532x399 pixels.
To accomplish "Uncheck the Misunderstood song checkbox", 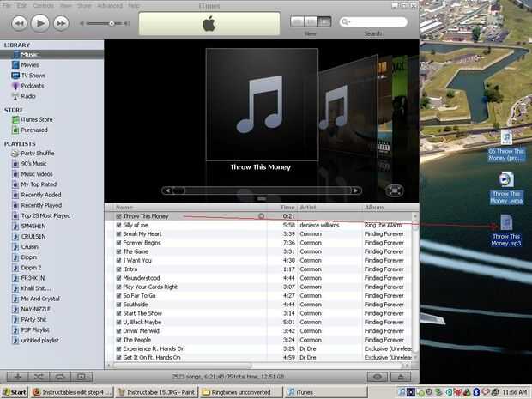I will coord(118,278).
